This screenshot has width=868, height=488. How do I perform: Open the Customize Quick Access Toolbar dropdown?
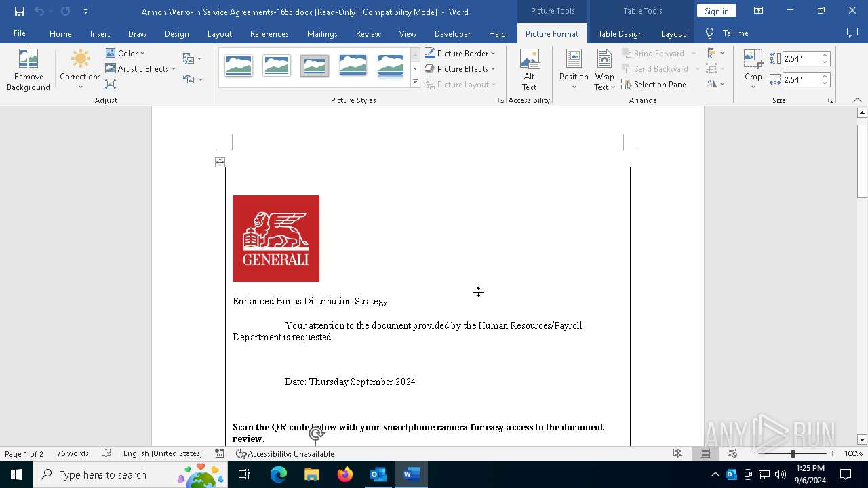[85, 12]
